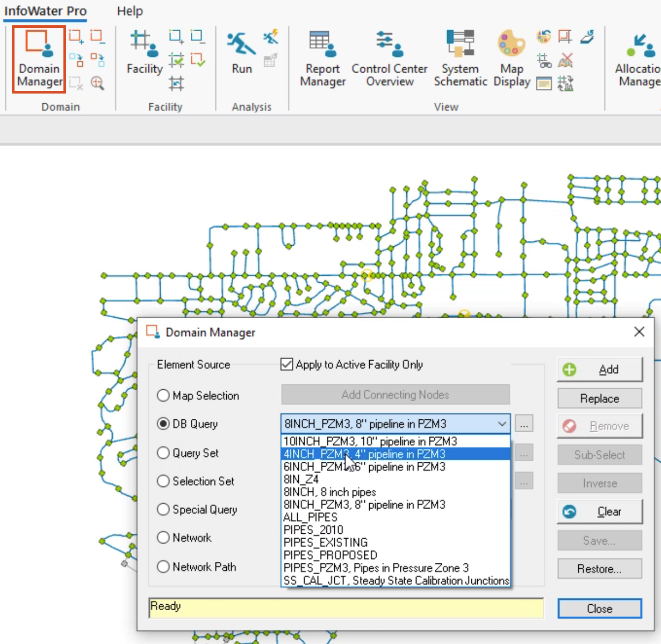Click the Restore... button
Viewport: 661px width, 644px height.
point(600,569)
